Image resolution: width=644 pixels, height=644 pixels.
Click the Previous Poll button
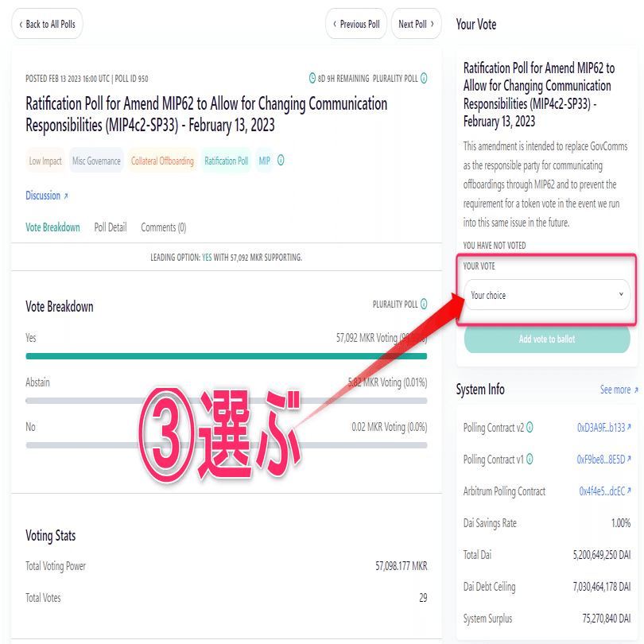click(355, 24)
